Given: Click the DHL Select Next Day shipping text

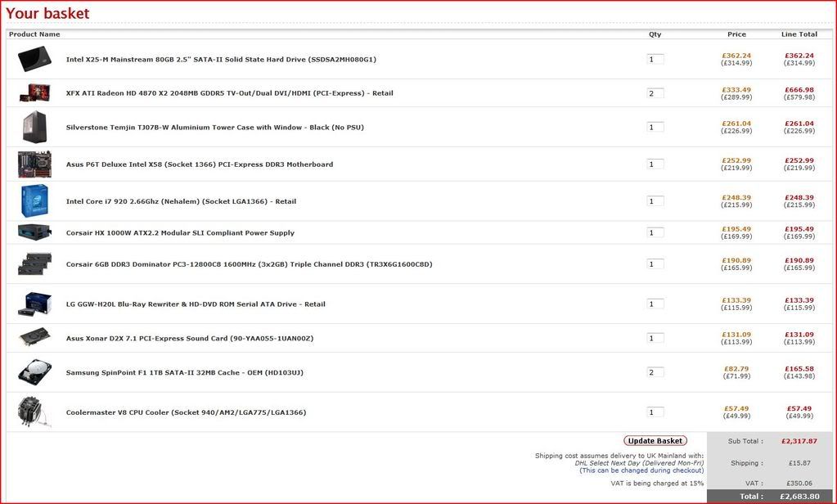Looking at the screenshot, I should click(640, 463).
